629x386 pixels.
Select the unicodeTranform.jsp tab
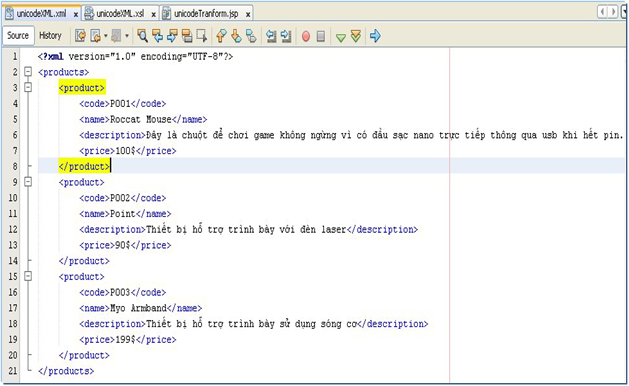pos(206,14)
